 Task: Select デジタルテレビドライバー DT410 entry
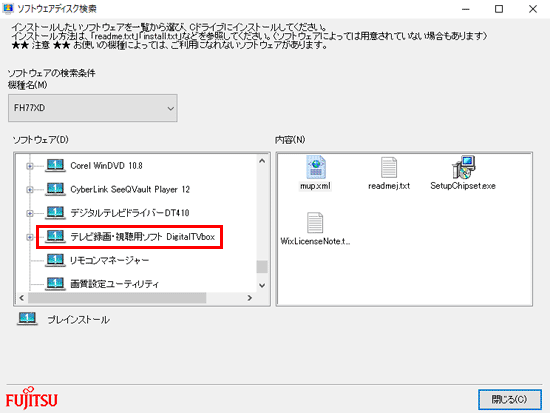click(130, 213)
